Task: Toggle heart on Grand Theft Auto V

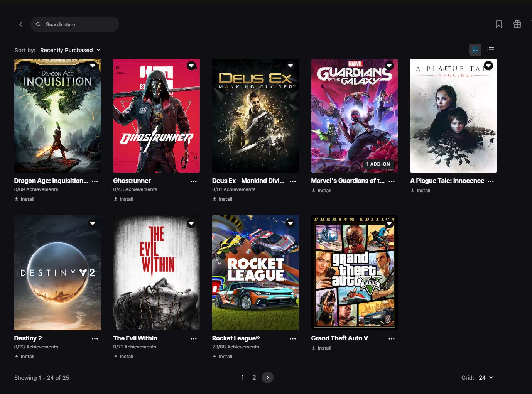Action: 389,223
